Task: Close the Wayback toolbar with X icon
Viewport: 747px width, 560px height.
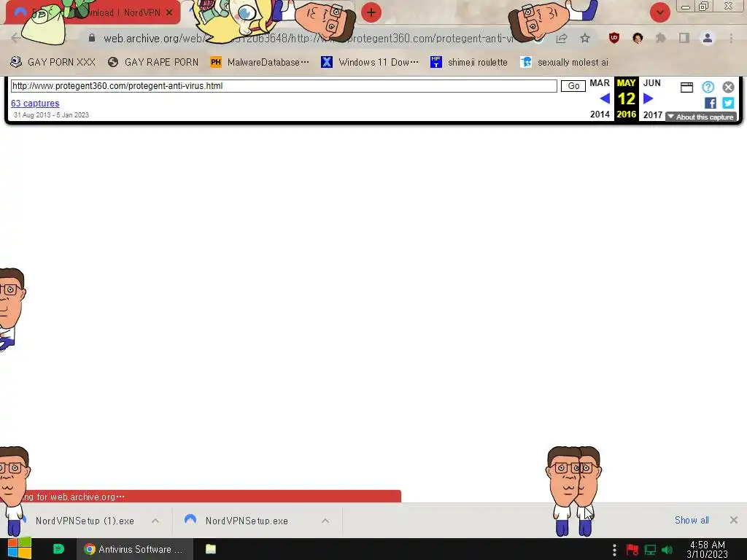Action: click(x=728, y=87)
